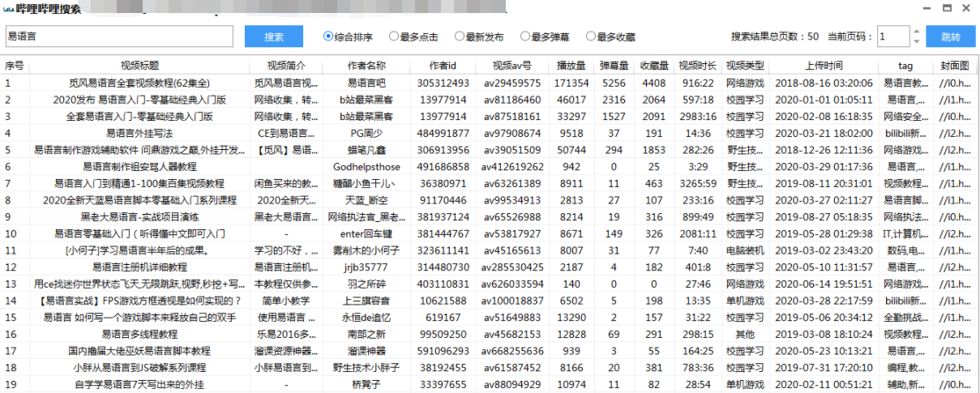This screenshot has height=393, width=980.
Task: Select the 最新发布 radio option
Action: pos(479,36)
